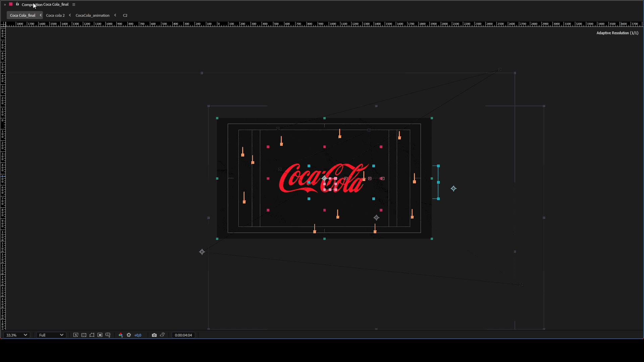The width and height of the screenshot is (644, 362).
Task: Click the top-center crimson handle above the logo
Action: pos(324,147)
